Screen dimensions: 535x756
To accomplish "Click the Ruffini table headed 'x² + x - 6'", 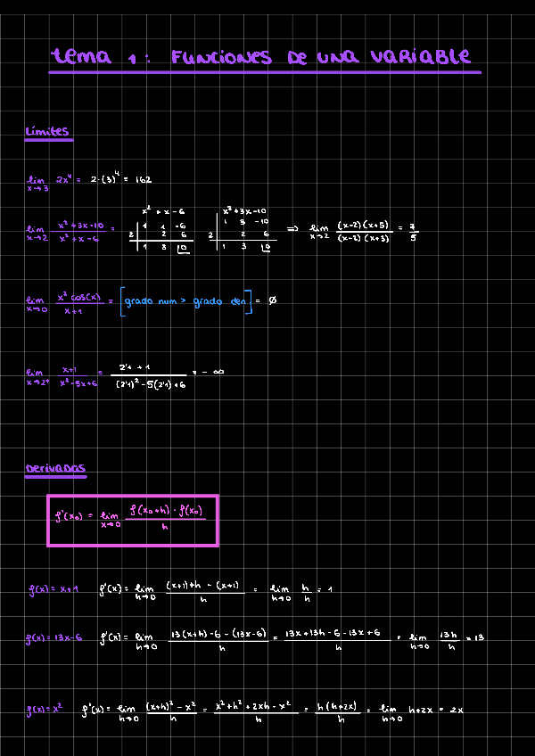I will pos(163,231).
